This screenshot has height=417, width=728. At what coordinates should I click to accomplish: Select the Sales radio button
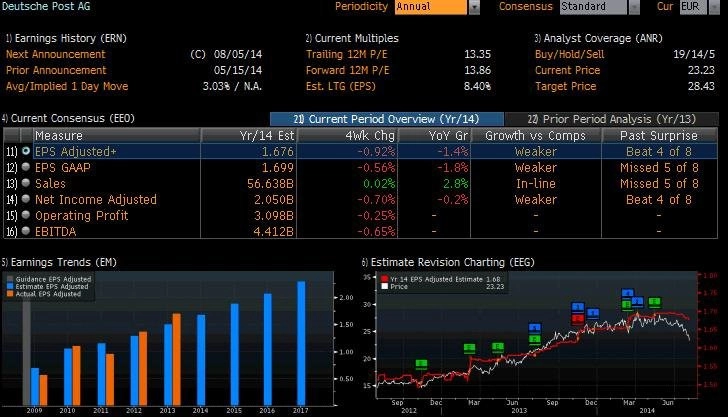pyautogui.click(x=26, y=183)
